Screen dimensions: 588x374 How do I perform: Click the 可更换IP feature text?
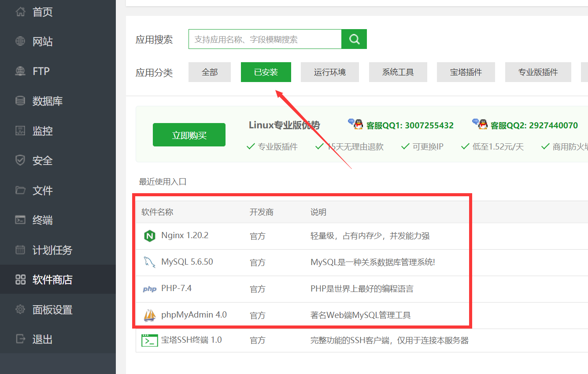pos(428,147)
